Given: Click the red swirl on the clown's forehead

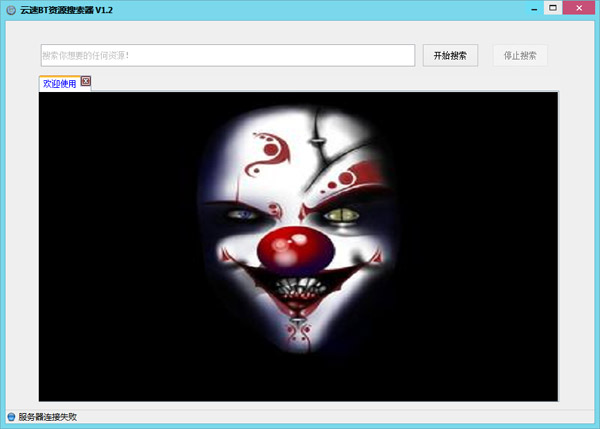Looking at the screenshot, I should click(268, 150).
